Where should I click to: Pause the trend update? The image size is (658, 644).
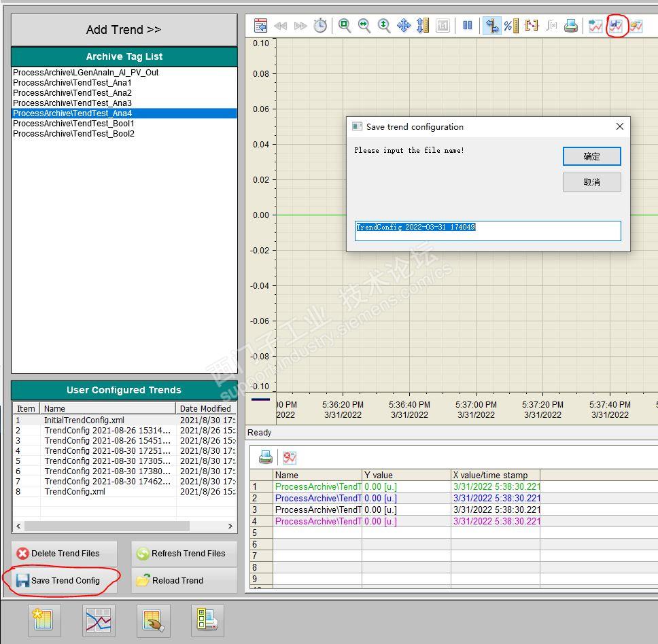tap(468, 26)
